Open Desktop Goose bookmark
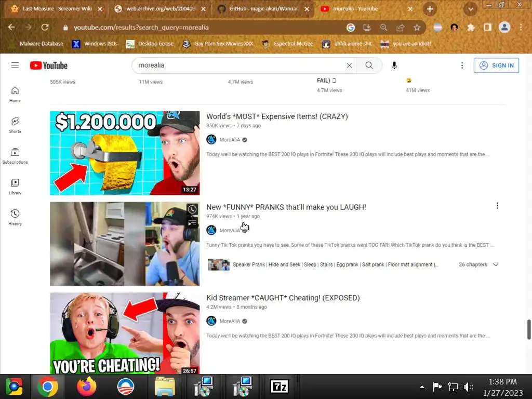This screenshot has width=532, height=399. 150,44
